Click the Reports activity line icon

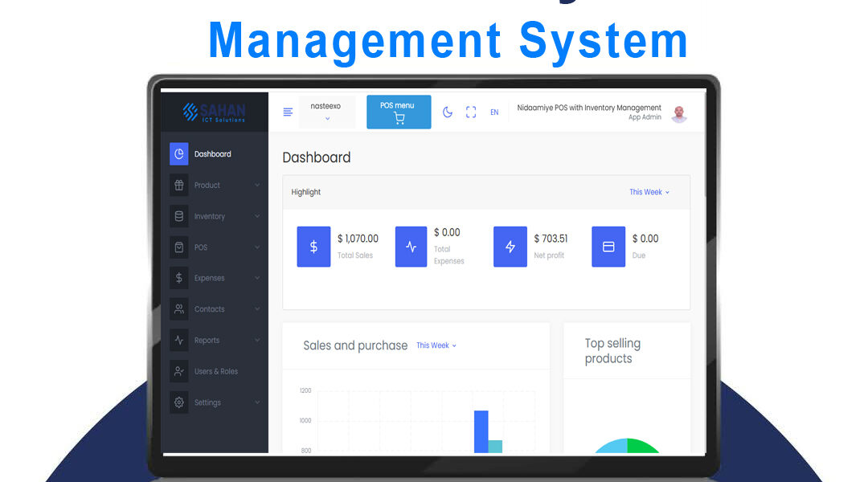point(178,341)
